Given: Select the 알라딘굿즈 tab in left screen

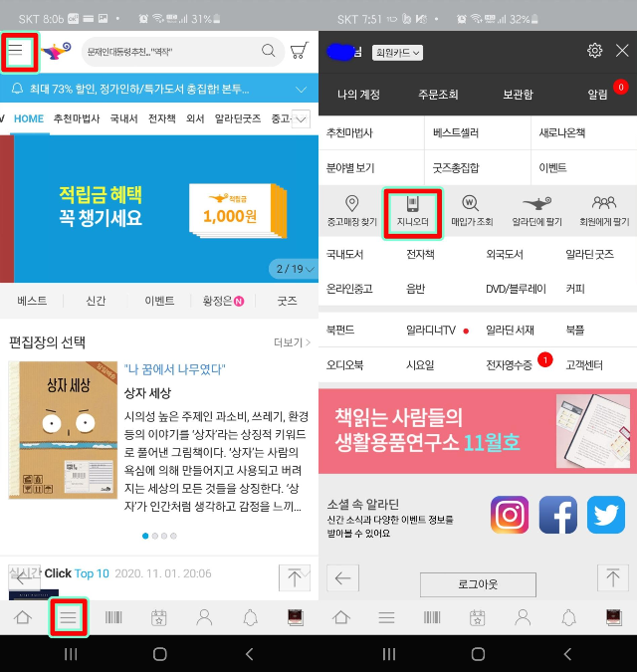Looking at the screenshot, I should (x=238, y=118).
